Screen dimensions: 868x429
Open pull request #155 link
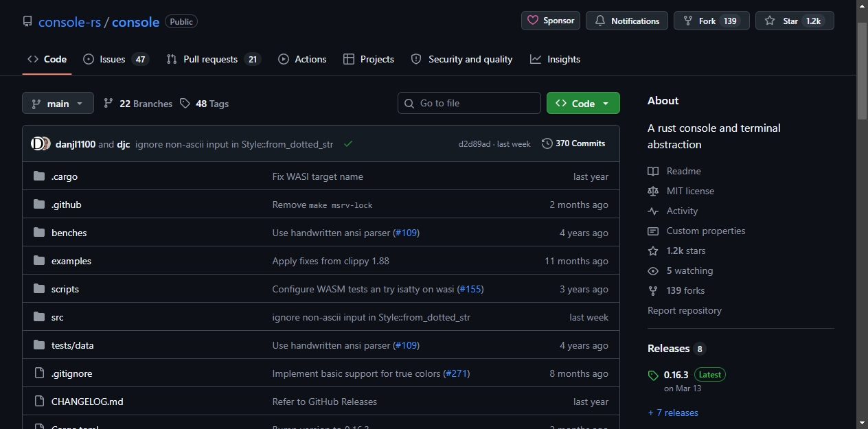470,289
